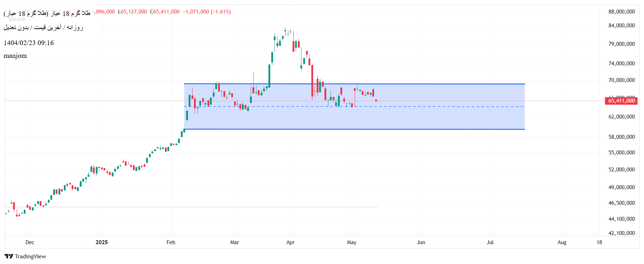Click the 88,000,000 price axis label
This screenshot has height=264, width=644.
(x=621, y=12)
